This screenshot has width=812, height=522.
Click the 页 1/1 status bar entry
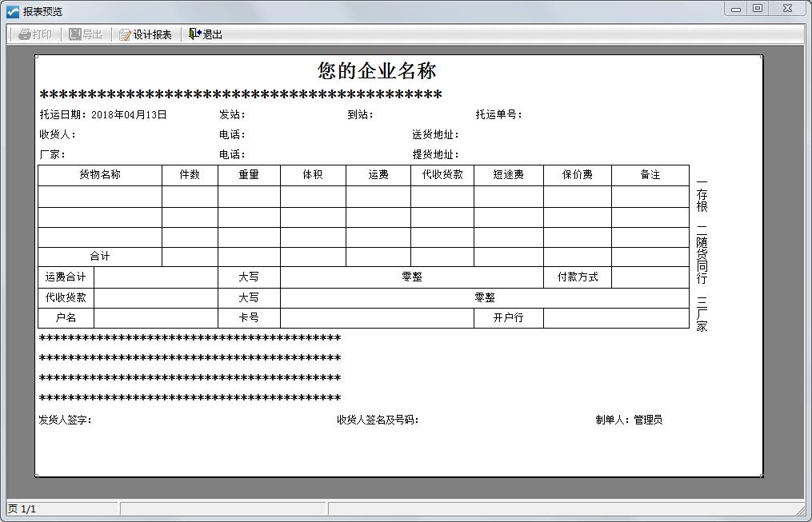click(x=22, y=509)
